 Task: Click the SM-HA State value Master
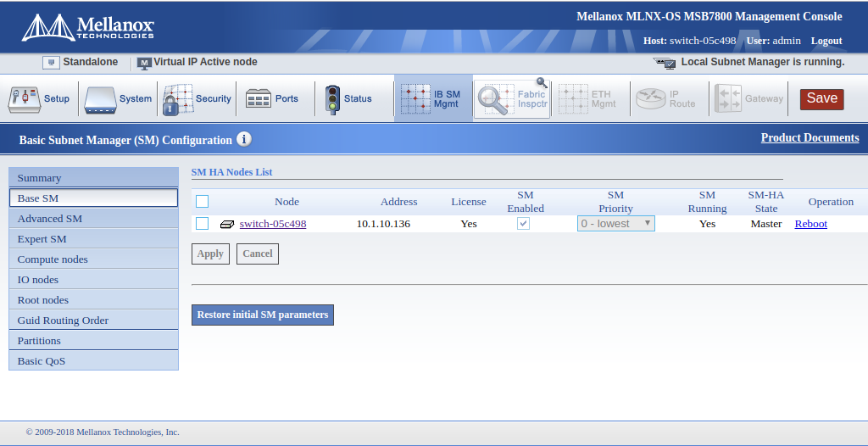pyautogui.click(x=766, y=224)
